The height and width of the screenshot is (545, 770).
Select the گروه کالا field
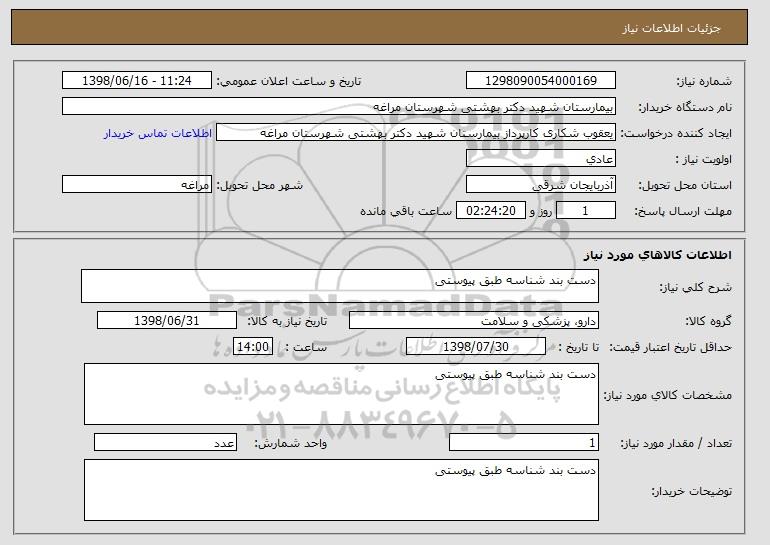[x=475, y=321]
